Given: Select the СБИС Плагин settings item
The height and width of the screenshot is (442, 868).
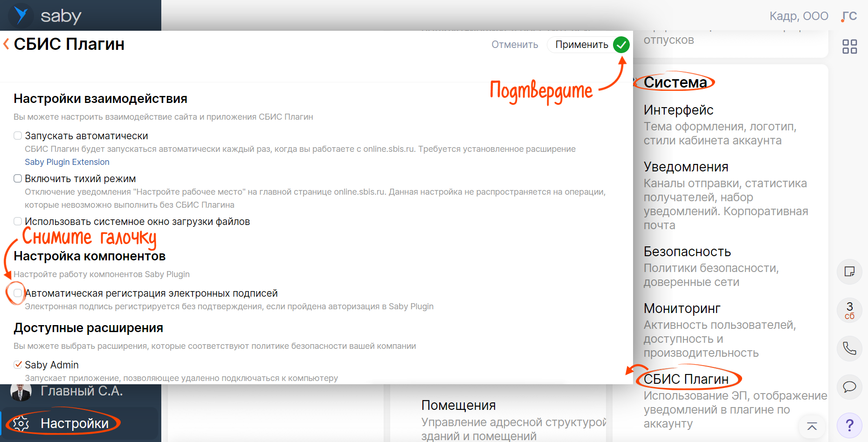Looking at the screenshot, I should (686, 379).
